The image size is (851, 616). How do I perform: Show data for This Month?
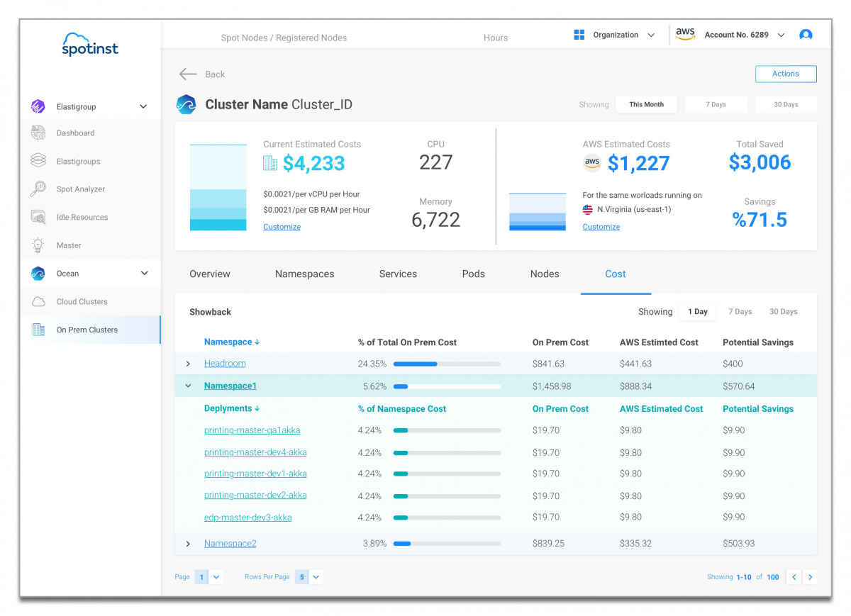click(647, 104)
